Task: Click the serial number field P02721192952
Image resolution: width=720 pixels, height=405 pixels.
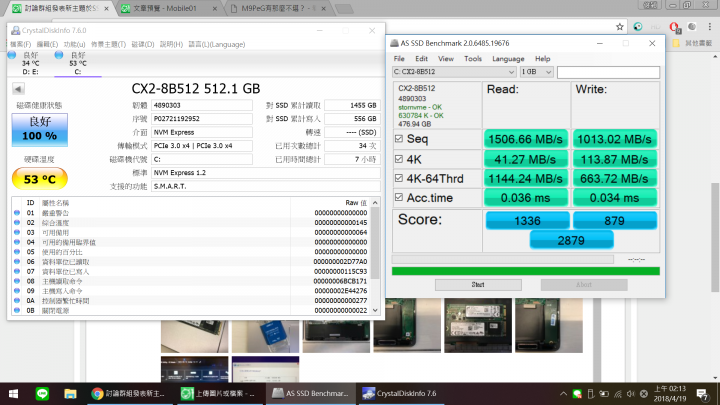Action: point(202,118)
